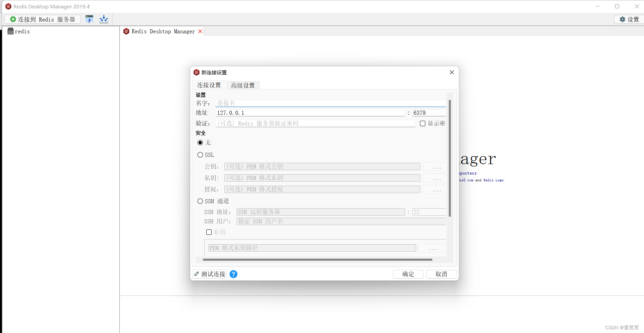Focus the 验证 password input field

(316, 123)
